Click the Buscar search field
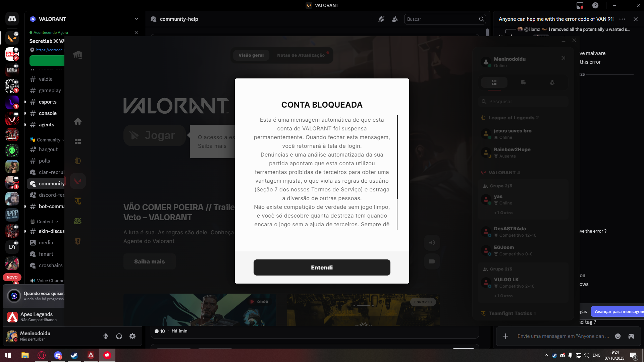644x362 pixels. coord(441,19)
